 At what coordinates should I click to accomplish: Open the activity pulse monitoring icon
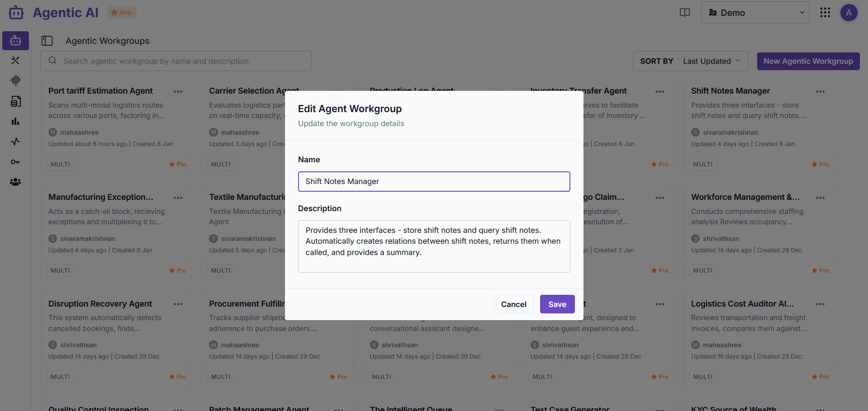(x=15, y=142)
